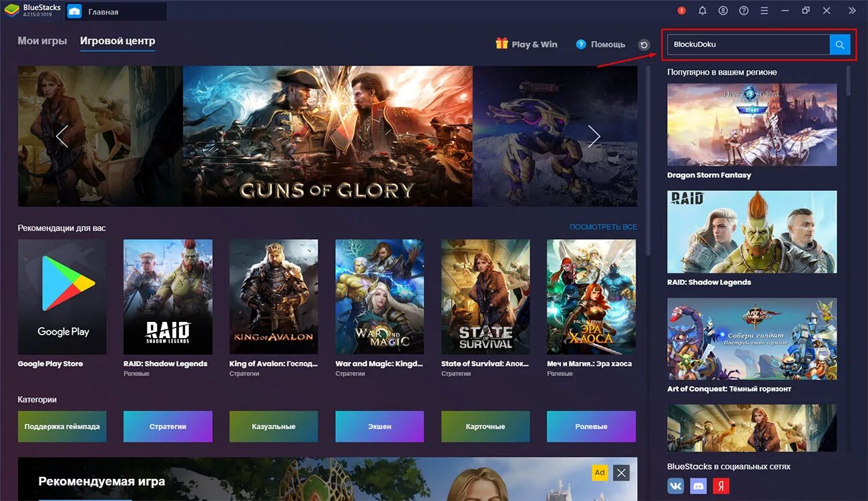
Task: Minimize the BlueStacks window
Action: [785, 11]
